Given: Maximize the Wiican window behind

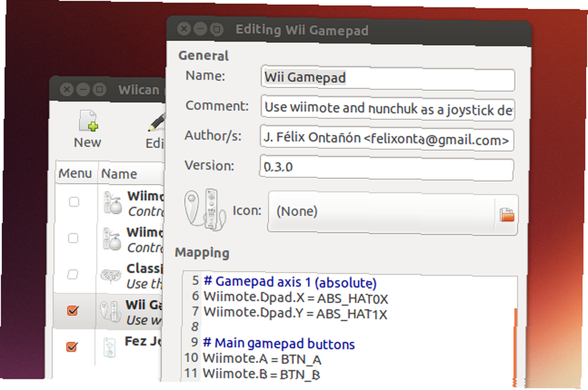Looking at the screenshot, I should (99, 89).
